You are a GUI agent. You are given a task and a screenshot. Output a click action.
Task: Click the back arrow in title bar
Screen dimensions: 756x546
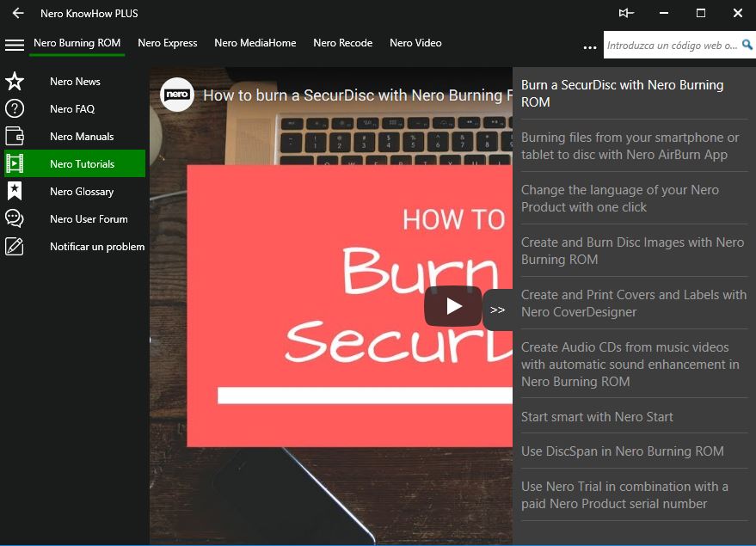pyautogui.click(x=17, y=13)
